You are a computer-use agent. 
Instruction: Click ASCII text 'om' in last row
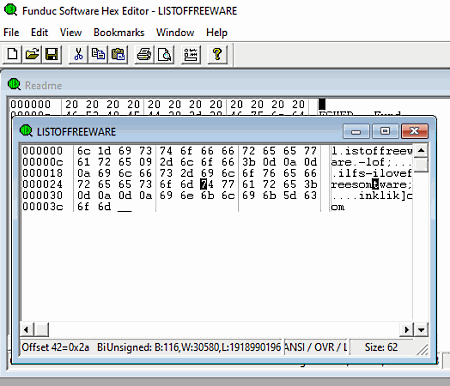click(x=338, y=207)
